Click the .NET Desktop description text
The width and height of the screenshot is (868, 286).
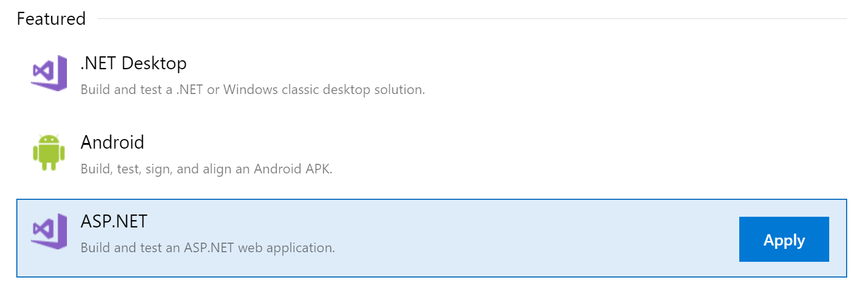tap(252, 90)
